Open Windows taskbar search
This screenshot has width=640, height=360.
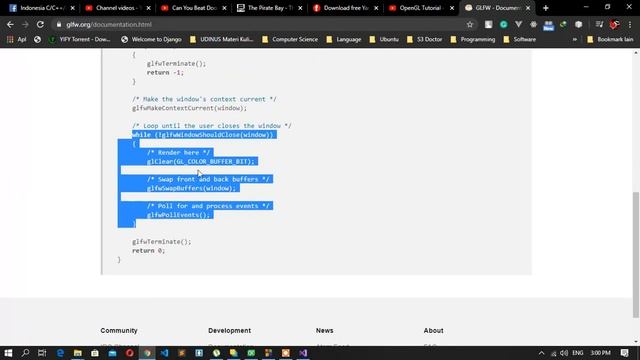point(25,353)
